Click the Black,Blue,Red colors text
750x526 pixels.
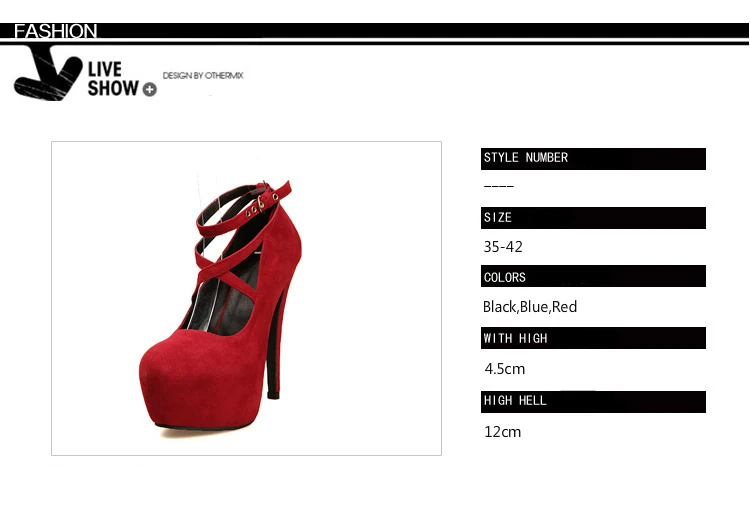(530, 307)
